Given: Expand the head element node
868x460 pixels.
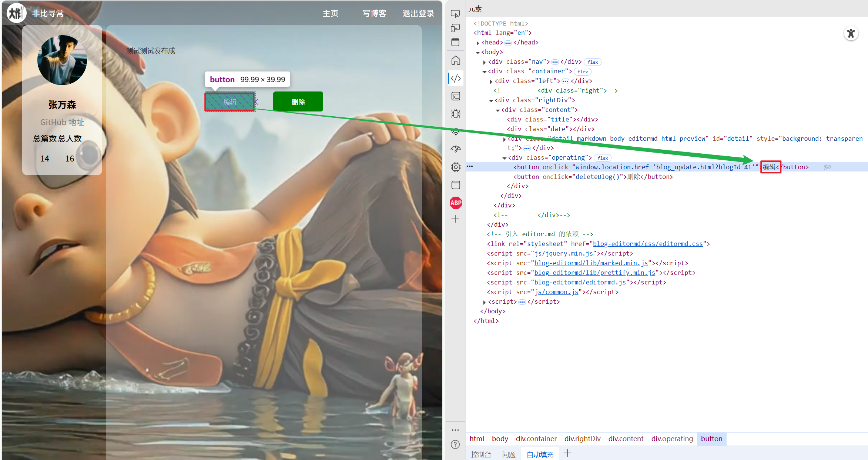Looking at the screenshot, I should pyautogui.click(x=478, y=43).
